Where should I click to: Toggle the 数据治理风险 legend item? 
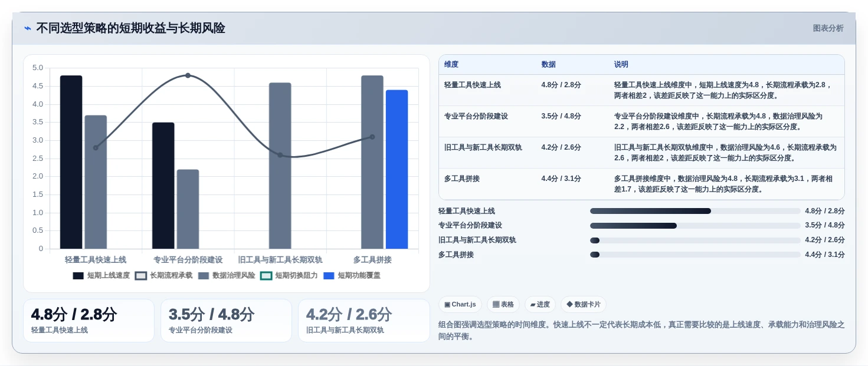pos(227,275)
